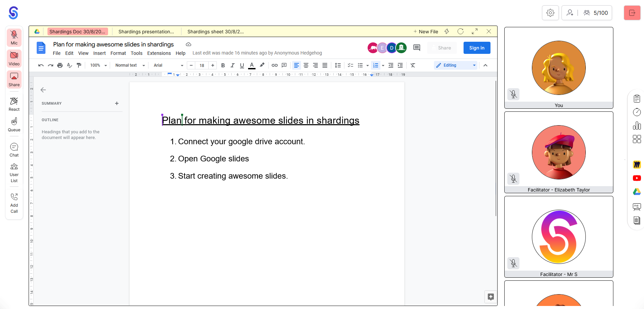The image size is (644, 309).
Task: Open the Arial font dropdown
Action: pos(168,65)
